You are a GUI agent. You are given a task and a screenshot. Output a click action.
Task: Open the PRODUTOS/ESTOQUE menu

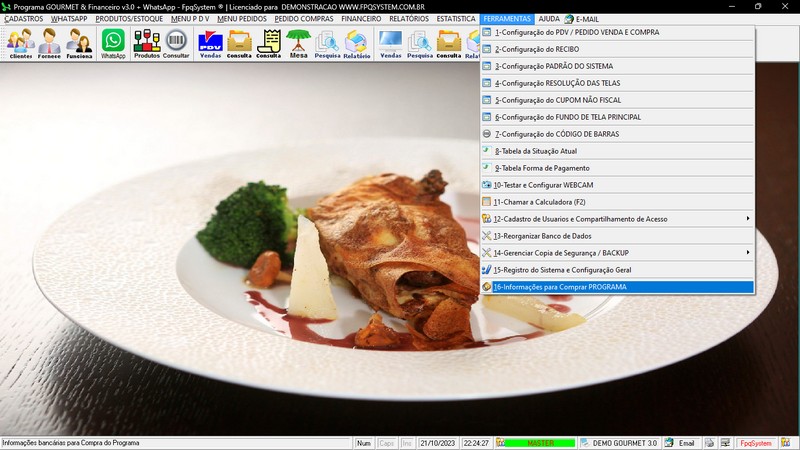pos(129,19)
